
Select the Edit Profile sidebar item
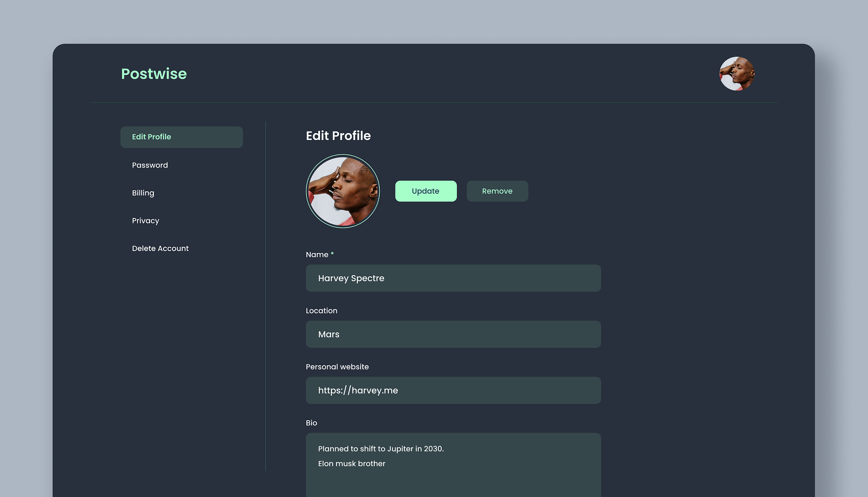181,137
